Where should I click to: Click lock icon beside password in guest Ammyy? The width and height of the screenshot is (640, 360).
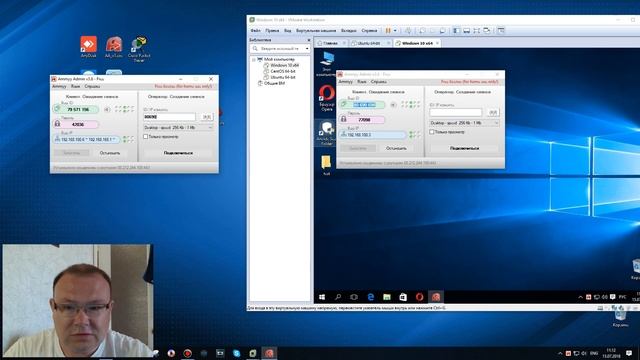coord(344,119)
